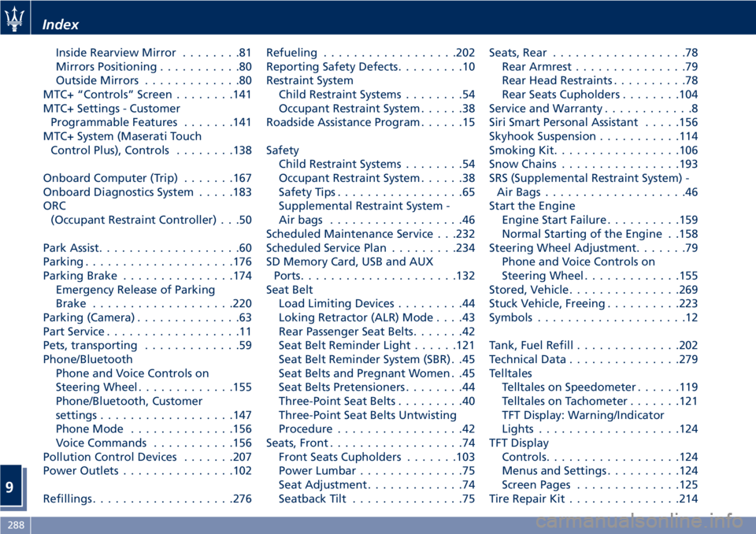This screenshot has height=534, width=756.
Task: Open the Pets, transporting entry
Action: pos(147,346)
